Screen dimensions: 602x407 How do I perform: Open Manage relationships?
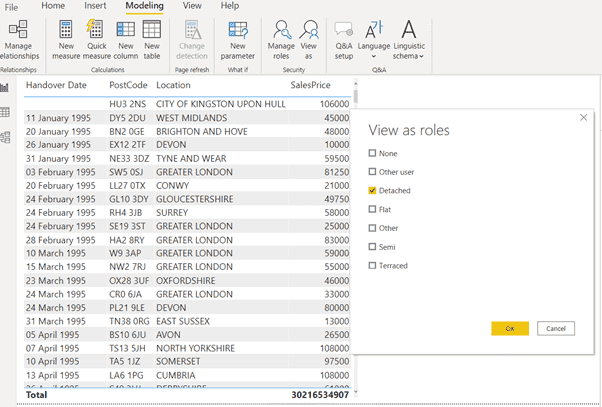point(18,40)
